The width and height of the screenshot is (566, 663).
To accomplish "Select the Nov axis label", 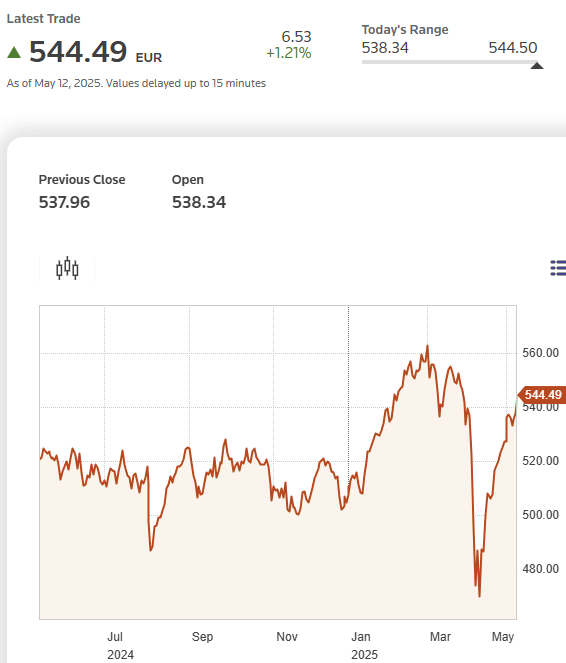I will coord(287,636).
